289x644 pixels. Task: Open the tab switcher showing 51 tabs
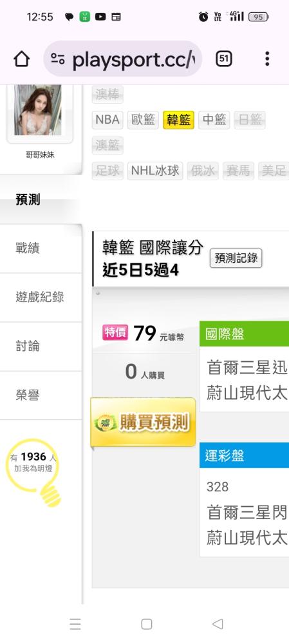point(224,59)
